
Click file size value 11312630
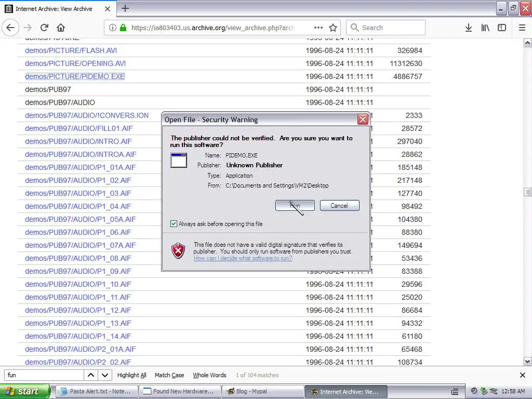tap(406, 63)
